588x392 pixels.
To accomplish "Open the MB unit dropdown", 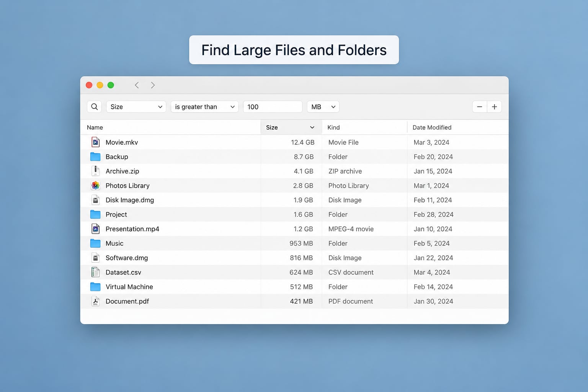I will pos(323,107).
